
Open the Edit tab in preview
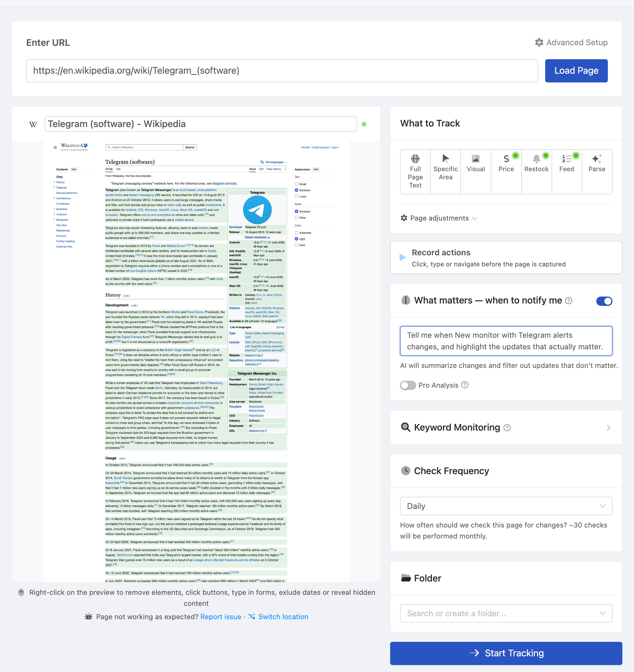pyautogui.click(x=261, y=169)
